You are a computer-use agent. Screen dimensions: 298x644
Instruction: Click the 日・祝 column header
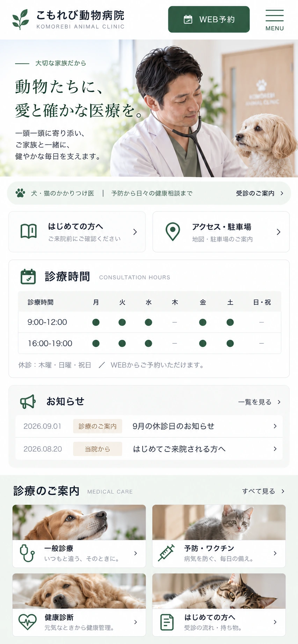click(262, 302)
